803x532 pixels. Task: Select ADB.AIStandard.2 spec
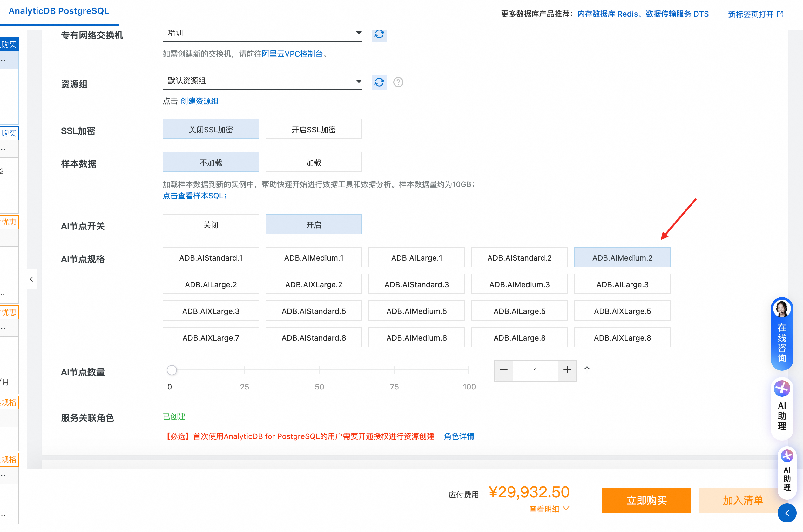tap(519, 257)
